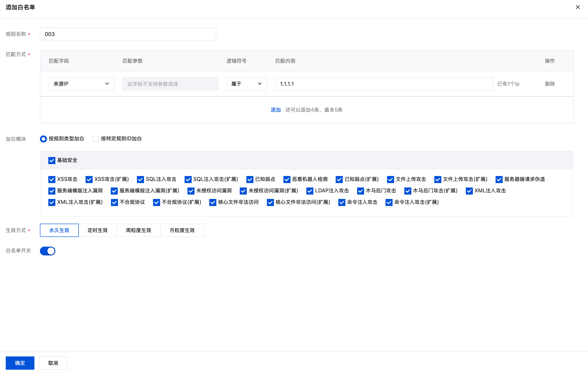Click the 规则名称 input field
This screenshot has height=371, width=588.
128,34
